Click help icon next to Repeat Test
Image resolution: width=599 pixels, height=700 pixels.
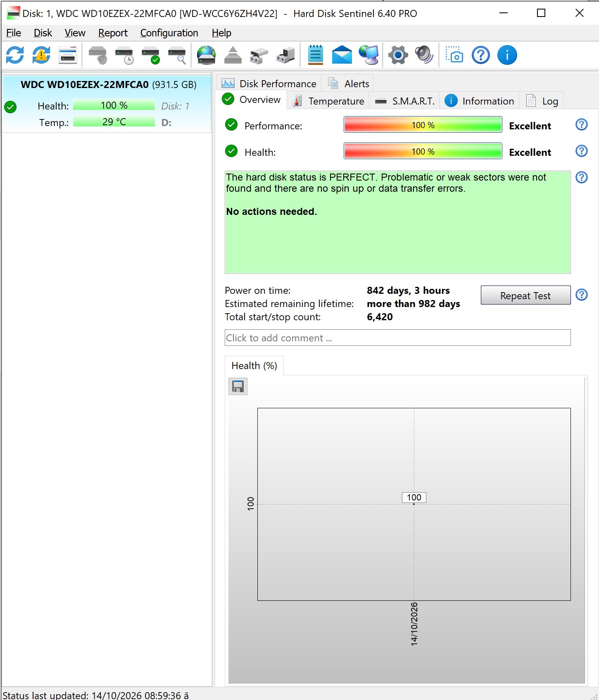[582, 295]
